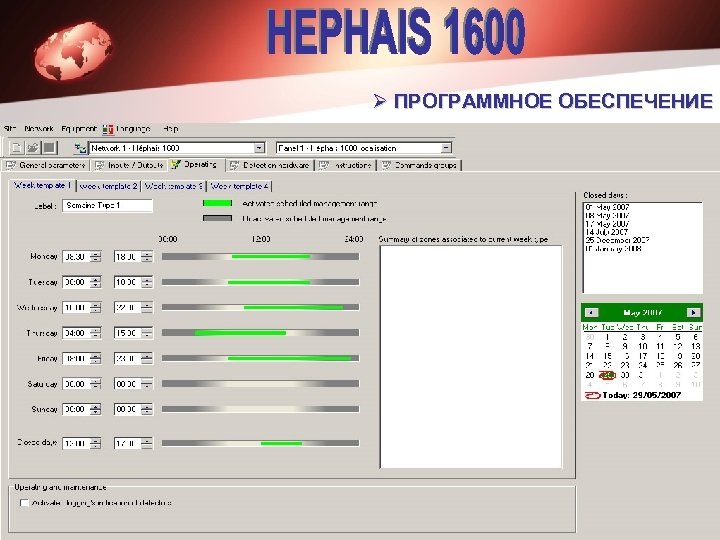Screen dimensions: 720x540
Task: Click Sunday end time field
Action: [127, 409]
